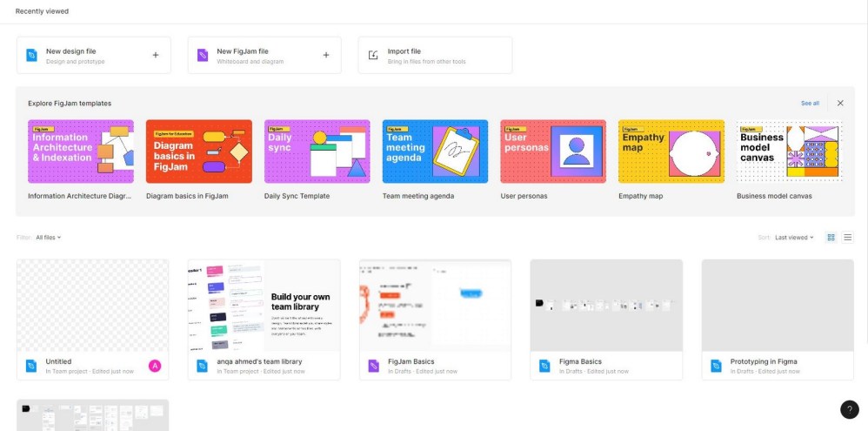Click the 'Team meeting agenda' caption
The height and width of the screenshot is (431, 868).
[418, 196]
